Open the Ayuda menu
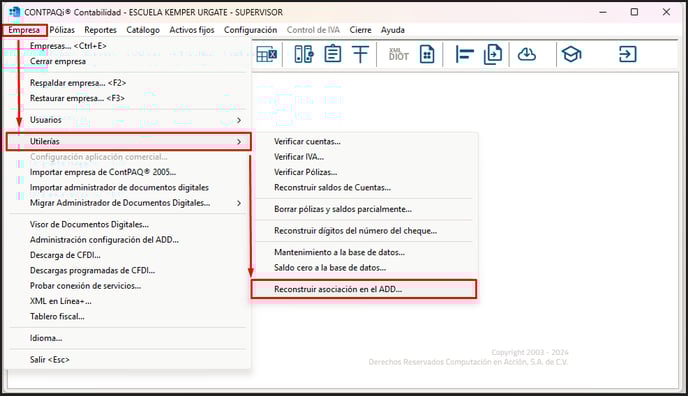 393,30
